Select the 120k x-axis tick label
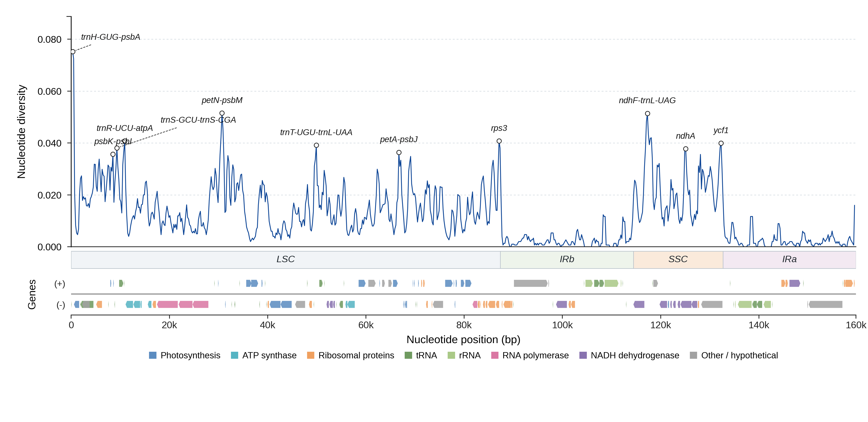Viewport: 868px width, 422px height. 661,325
